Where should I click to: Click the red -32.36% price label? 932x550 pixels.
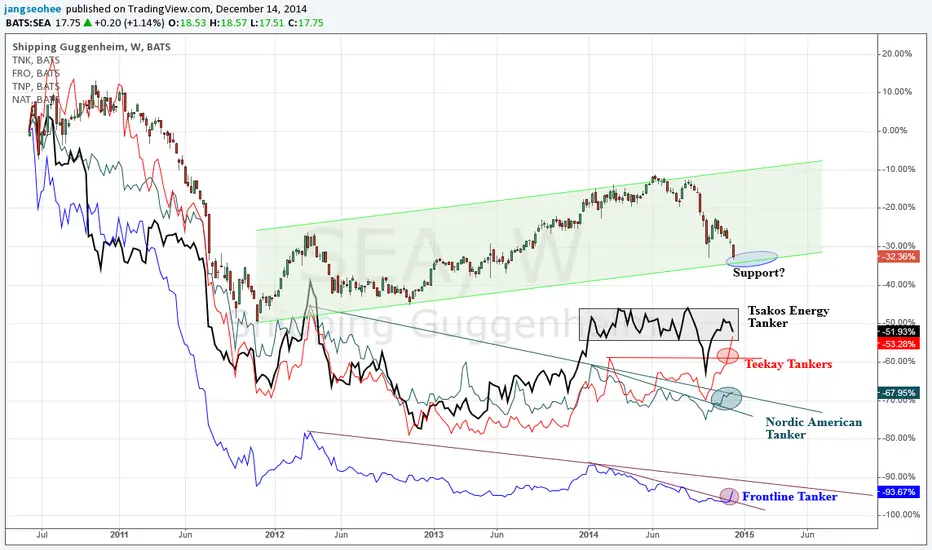point(899,257)
